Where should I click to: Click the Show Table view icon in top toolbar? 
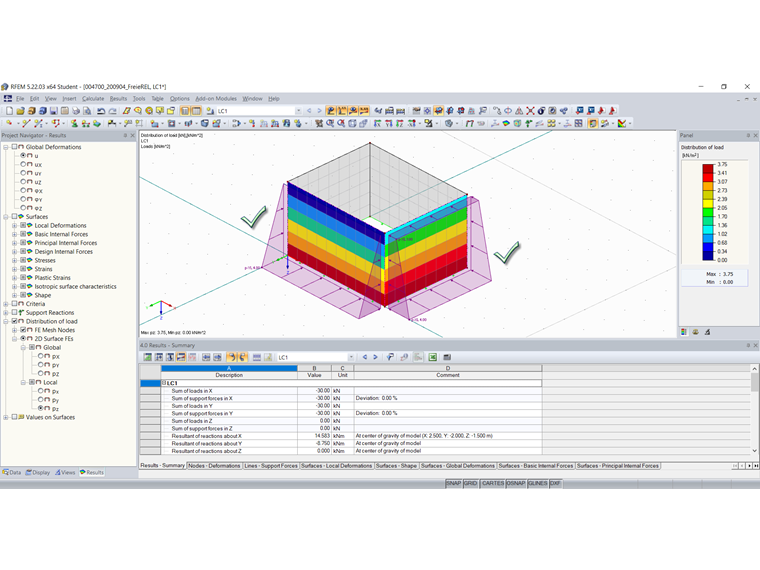(x=196, y=111)
